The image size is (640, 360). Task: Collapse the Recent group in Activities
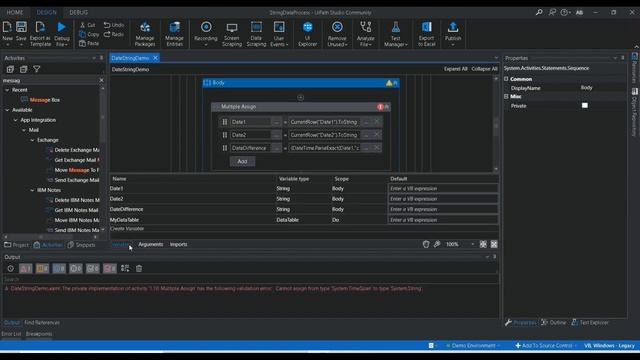point(7,90)
